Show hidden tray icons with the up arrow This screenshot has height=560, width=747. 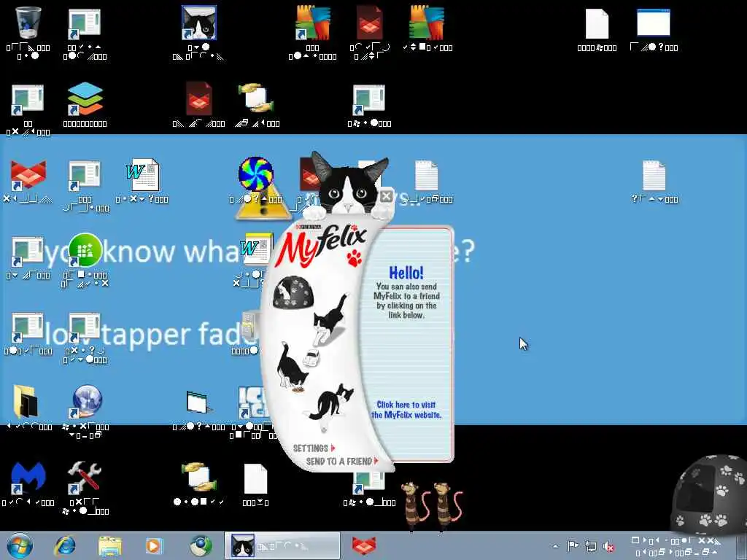(x=555, y=546)
